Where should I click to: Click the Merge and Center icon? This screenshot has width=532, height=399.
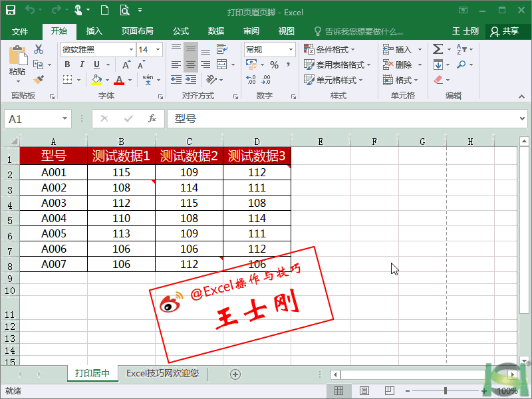(222, 65)
